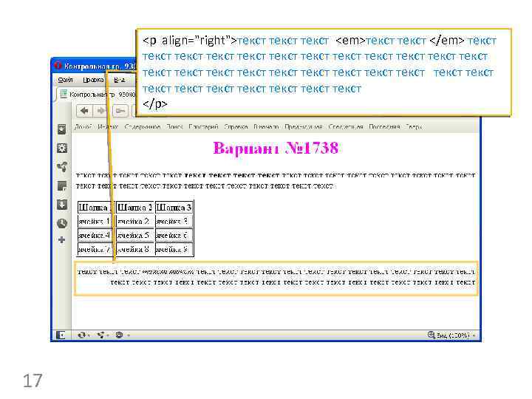The height and width of the screenshot is (399, 532).
Task: Toggle the sidebar panel button in status bar
Action: click(61, 335)
